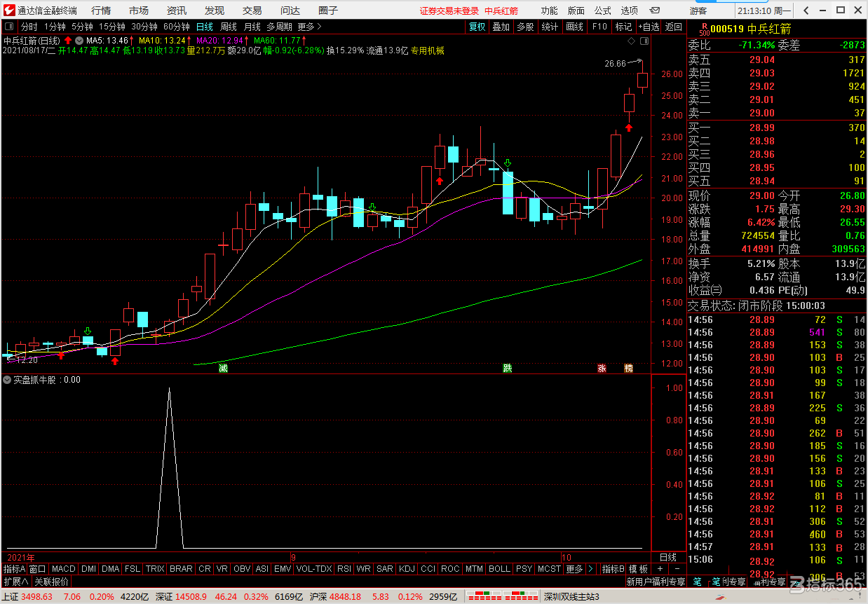This screenshot has height=604, width=868.
Task: Open the gear settings icon beside chart title
Action: [79, 40]
